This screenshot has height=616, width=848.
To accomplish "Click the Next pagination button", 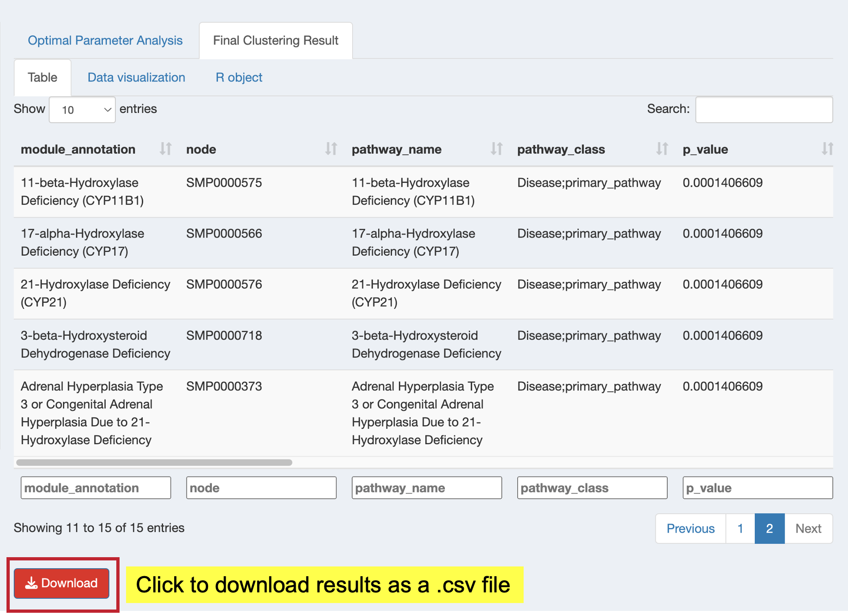I will click(x=808, y=528).
